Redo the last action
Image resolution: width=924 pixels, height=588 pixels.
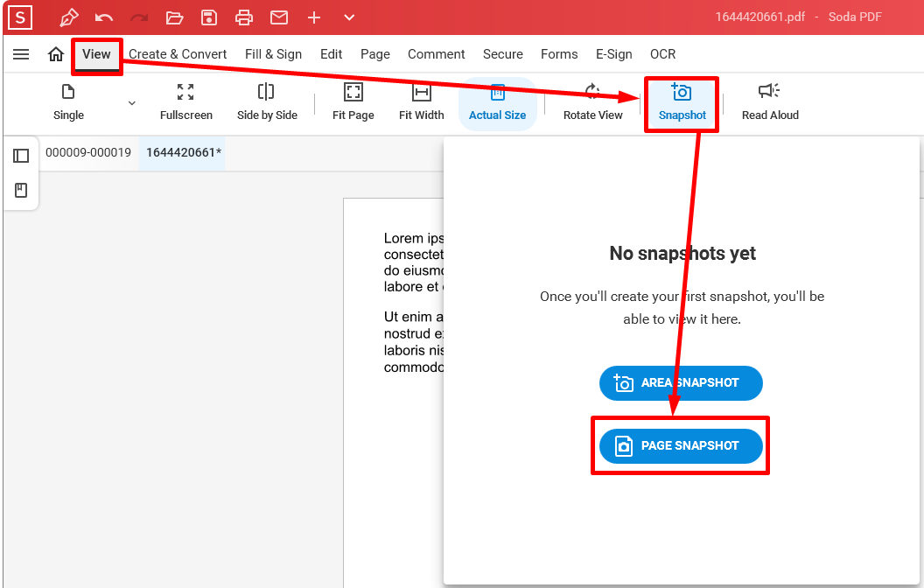(x=139, y=17)
